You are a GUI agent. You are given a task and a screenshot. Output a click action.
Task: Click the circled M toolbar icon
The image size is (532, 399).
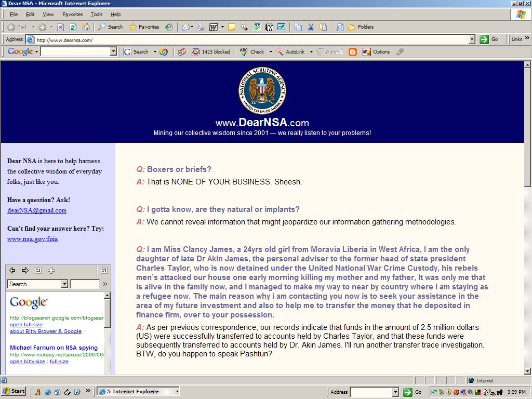click(x=269, y=27)
